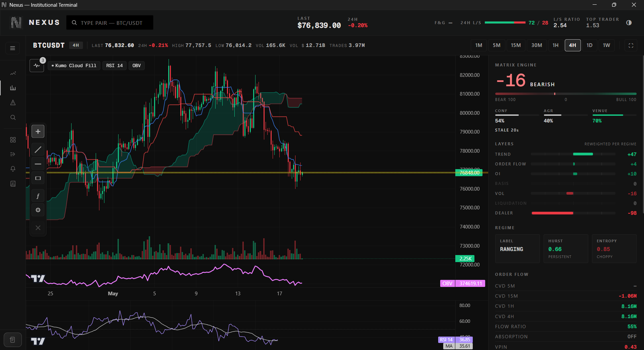This screenshot has height=350, width=644.
Task: Click the plus add-drawing button
Action: tap(38, 132)
